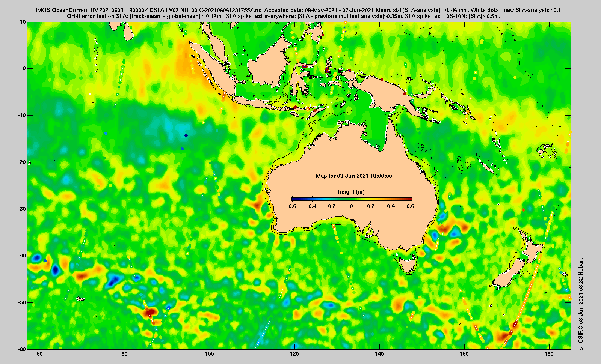
Task: Click the CSIRO copyright timestamp text
Action: pos(581,304)
